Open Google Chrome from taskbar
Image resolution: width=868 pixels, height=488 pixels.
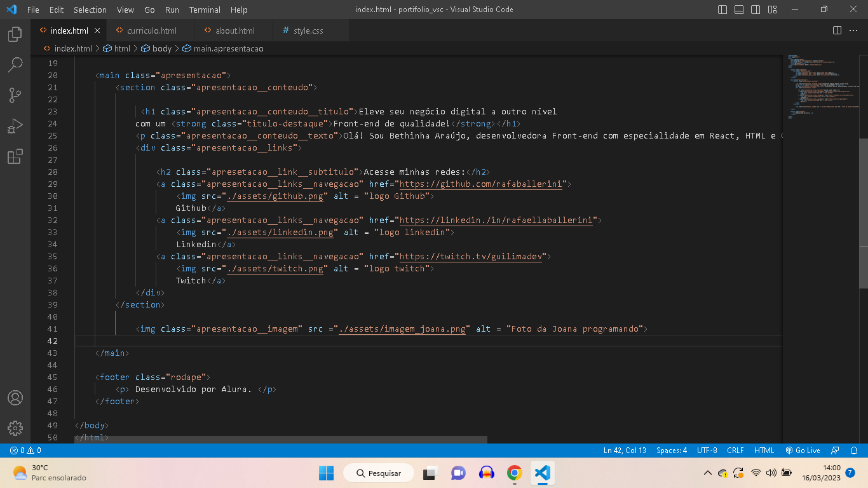[x=515, y=473]
